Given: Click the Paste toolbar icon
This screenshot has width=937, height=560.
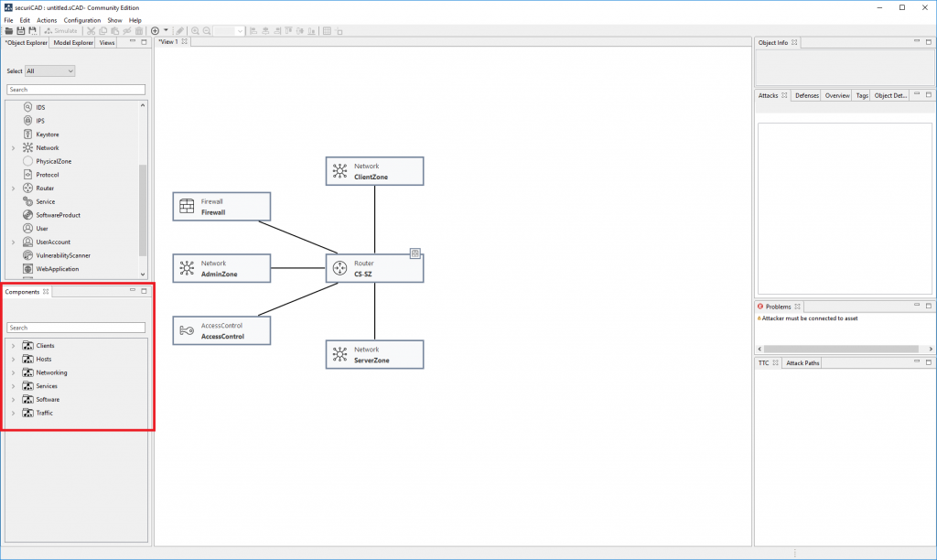Looking at the screenshot, I should point(114,31).
